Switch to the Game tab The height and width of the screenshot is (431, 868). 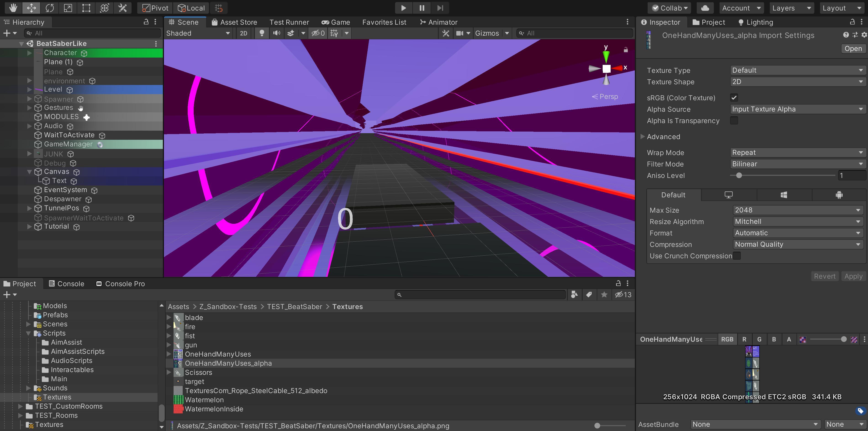coord(336,22)
